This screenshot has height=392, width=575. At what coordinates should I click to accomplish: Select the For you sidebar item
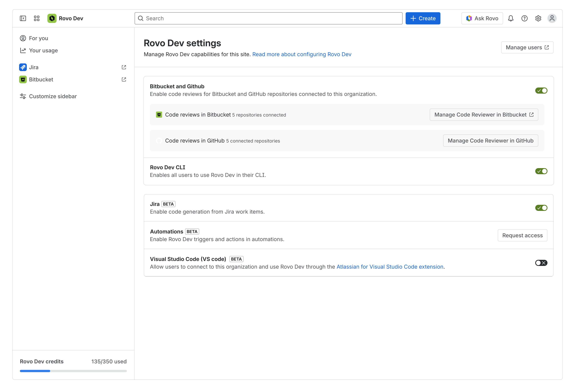(38, 38)
